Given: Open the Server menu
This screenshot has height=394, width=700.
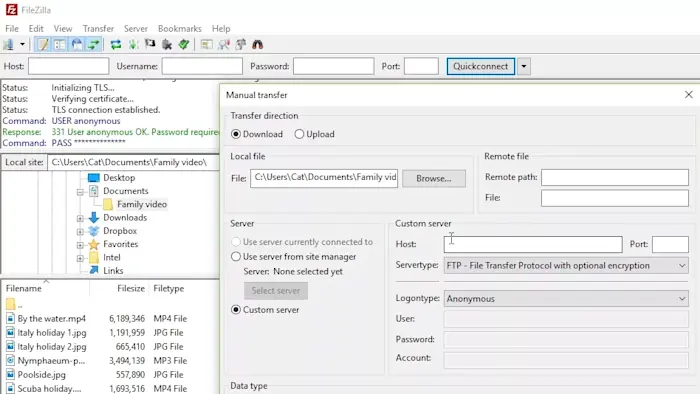Looking at the screenshot, I should (x=136, y=29).
